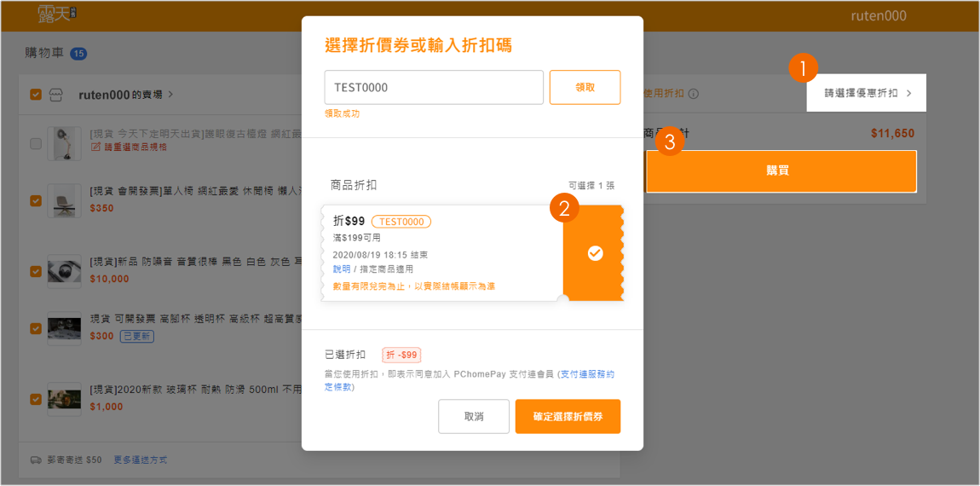Click the edit icon for 請重選商品規格

coord(96,148)
